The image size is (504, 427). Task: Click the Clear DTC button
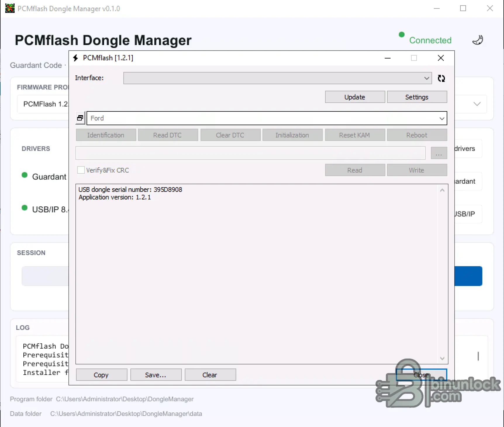(230, 135)
